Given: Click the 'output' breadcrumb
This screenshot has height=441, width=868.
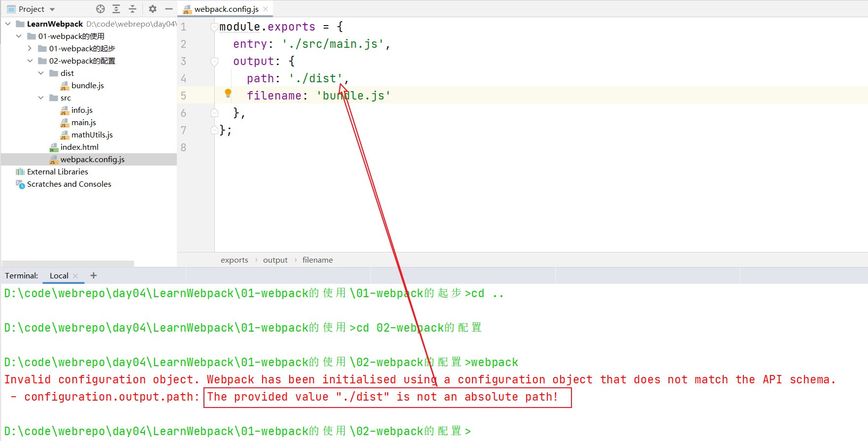Looking at the screenshot, I should 275,260.
